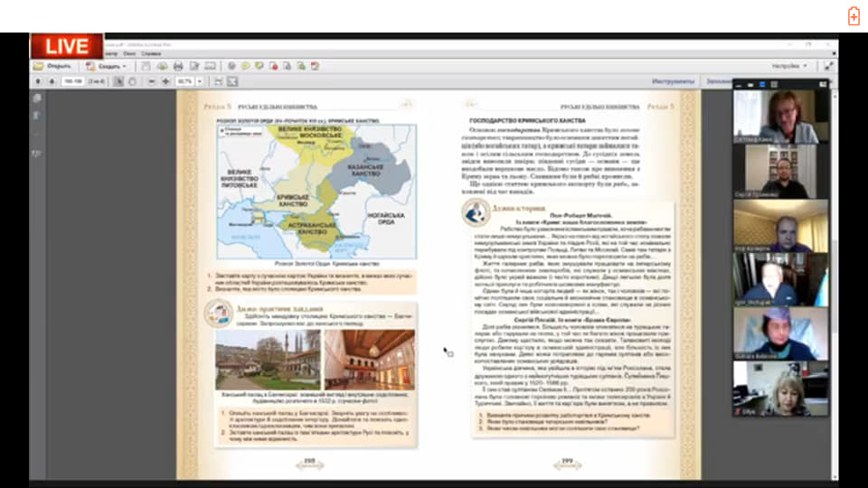Viewport: 868px width, 488px height.
Task: Go to previous page arrow
Action: [38, 81]
